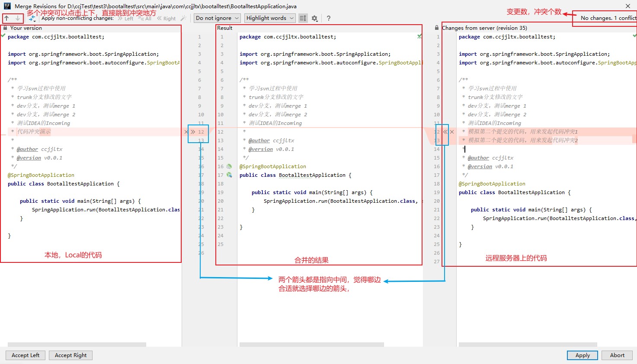Click the lock icon beside Changes from server
Image resolution: width=637 pixels, height=364 pixels.
point(437,28)
